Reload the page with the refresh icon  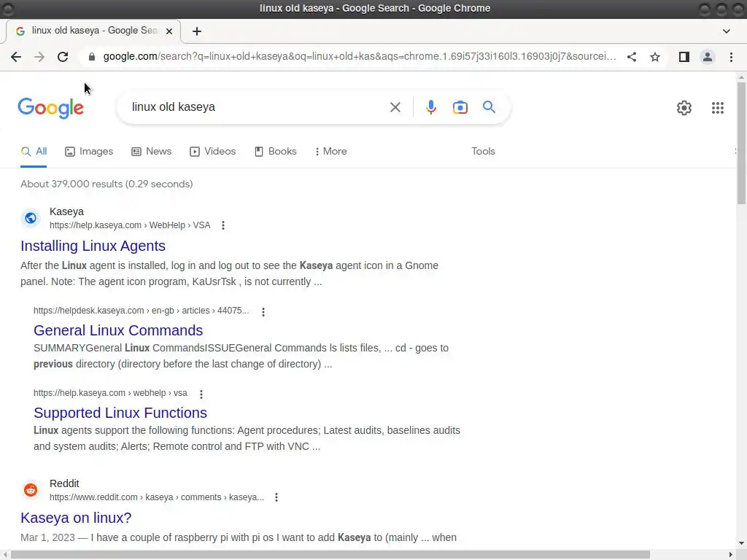(63, 57)
